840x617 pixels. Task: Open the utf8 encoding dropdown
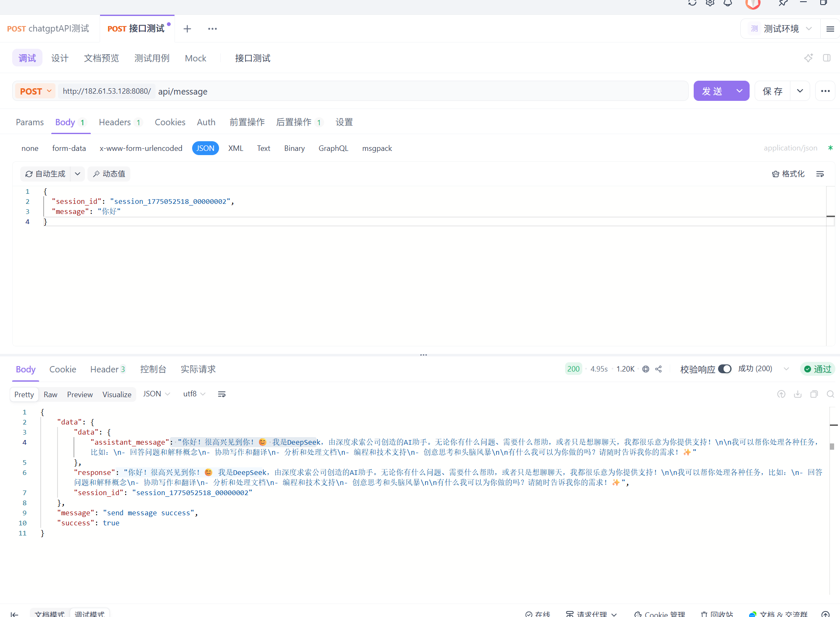[x=194, y=394]
